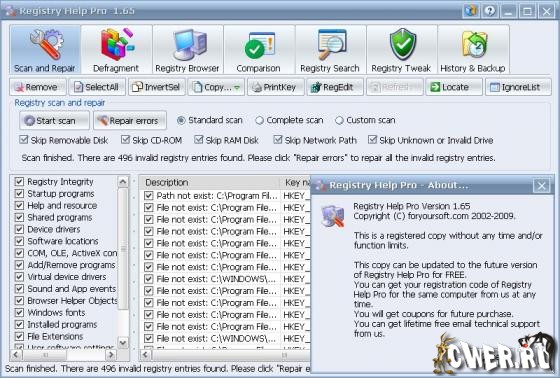Click the Repair errors button
560x378 pixels.
[130, 120]
